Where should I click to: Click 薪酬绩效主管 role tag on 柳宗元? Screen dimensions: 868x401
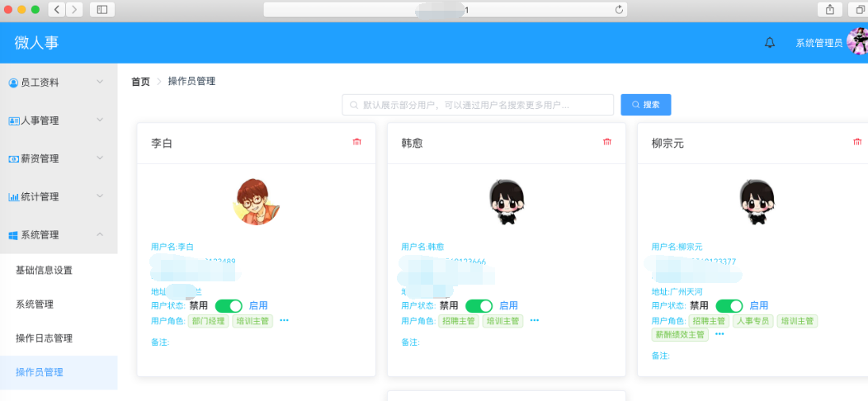tap(680, 334)
